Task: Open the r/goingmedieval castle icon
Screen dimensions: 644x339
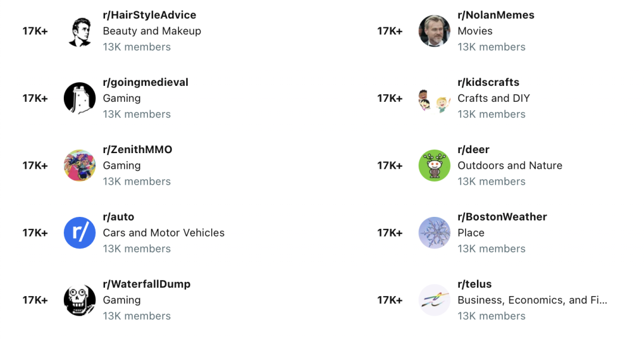Action: click(79, 98)
